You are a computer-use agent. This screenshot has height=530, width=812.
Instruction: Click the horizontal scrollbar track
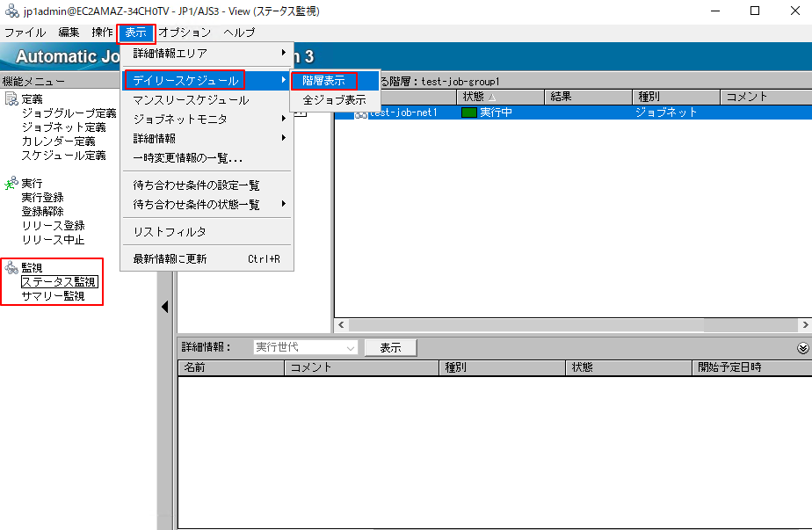[x=750, y=325]
